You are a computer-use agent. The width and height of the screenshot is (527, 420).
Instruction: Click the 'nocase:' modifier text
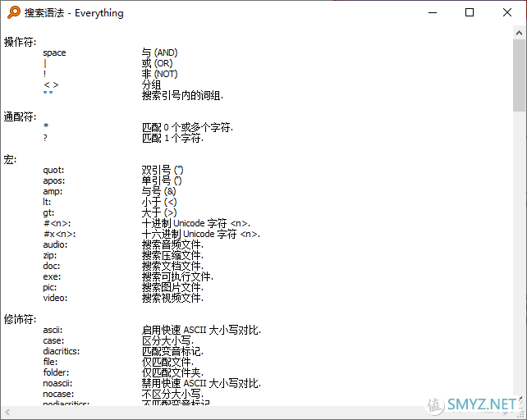pos(58,394)
